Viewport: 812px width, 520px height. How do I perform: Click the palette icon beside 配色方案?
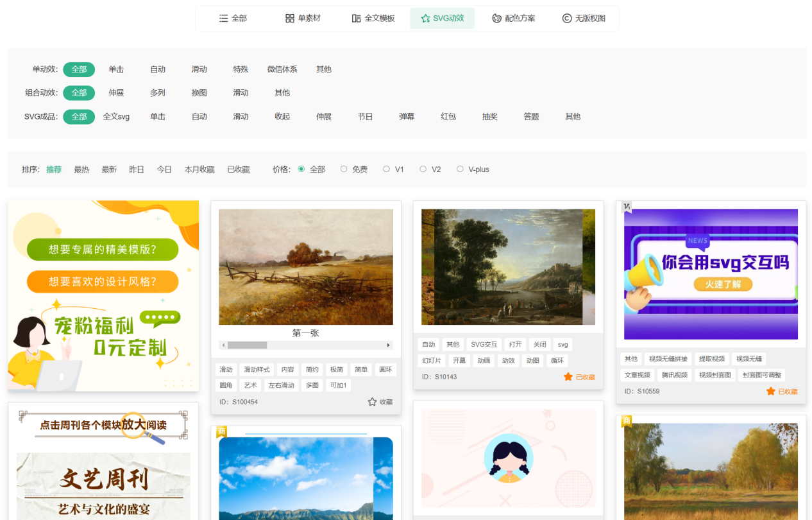click(496, 19)
